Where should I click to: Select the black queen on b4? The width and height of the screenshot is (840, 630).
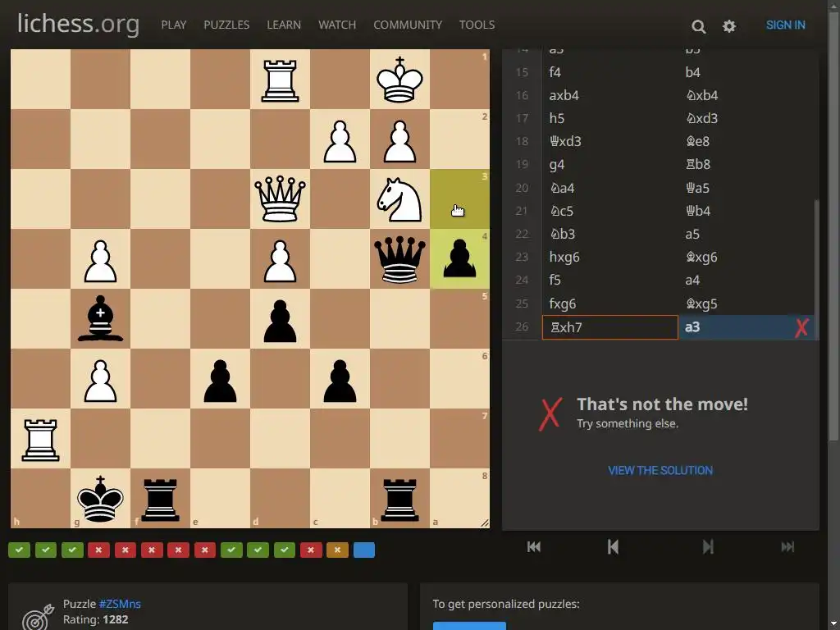click(399, 258)
